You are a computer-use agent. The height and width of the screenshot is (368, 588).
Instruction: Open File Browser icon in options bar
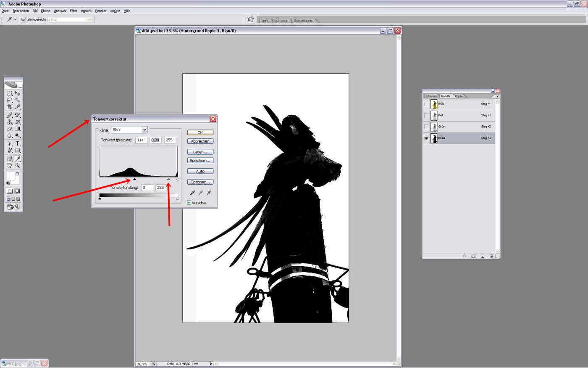250,19
